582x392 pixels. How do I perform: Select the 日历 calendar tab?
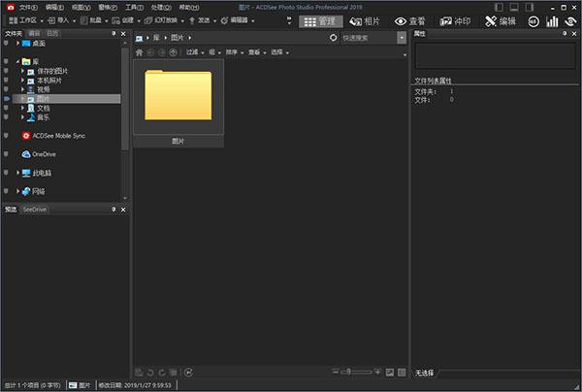[52, 34]
